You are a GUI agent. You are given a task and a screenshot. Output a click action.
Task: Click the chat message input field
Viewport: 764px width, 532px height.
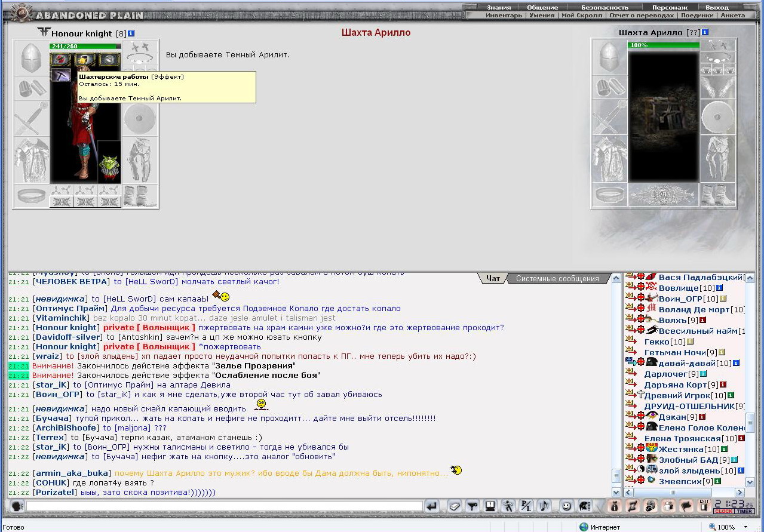pyautogui.click(x=225, y=506)
